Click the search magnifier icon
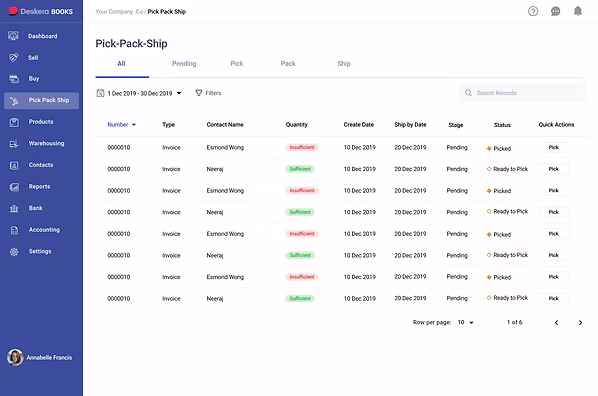This screenshot has width=598, height=396. point(468,93)
